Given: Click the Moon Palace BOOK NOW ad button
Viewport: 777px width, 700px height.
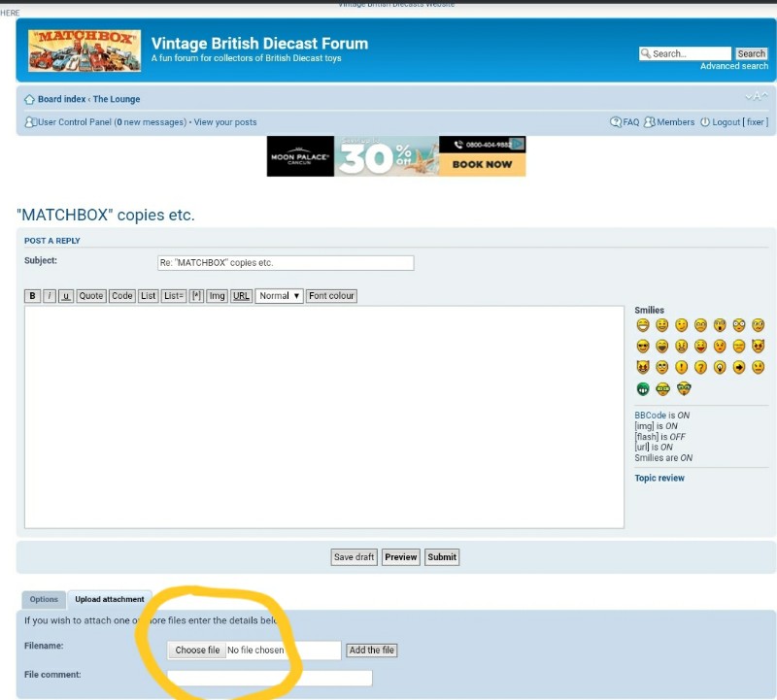Looking at the screenshot, I should pos(482,164).
